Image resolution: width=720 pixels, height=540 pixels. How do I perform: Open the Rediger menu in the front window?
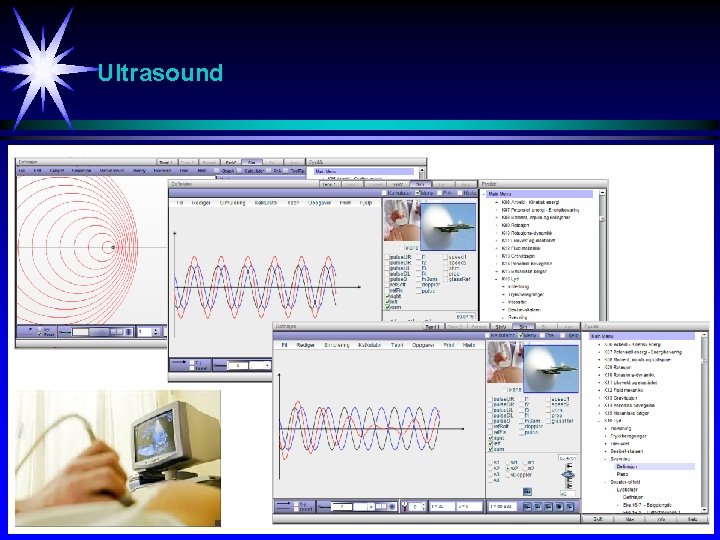pyautogui.click(x=305, y=345)
